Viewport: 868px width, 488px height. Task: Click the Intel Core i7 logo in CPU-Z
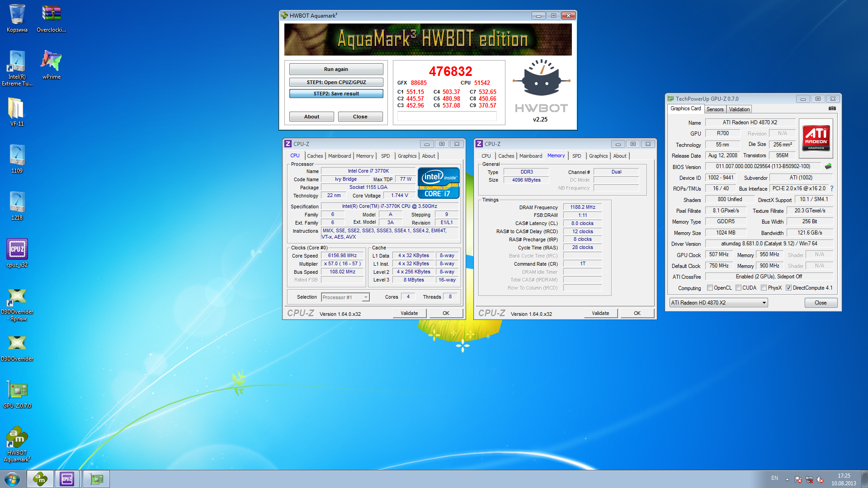(x=439, y=183)
